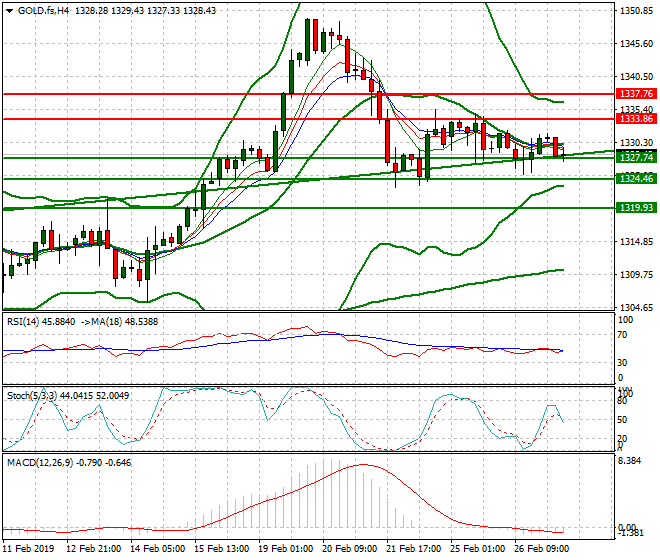Click the 21 Feb 17:00 time axis label
The image size is (660, 560).
413,549
